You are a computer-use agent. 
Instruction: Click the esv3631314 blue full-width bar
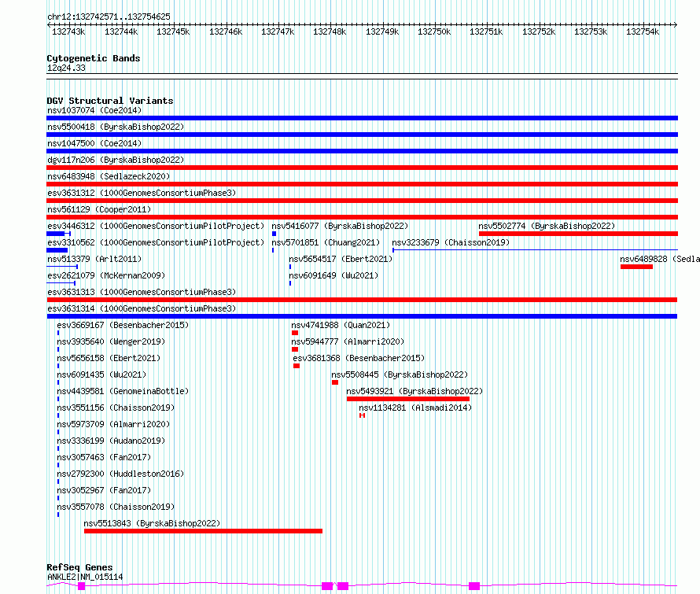click(x=362, y=316)
